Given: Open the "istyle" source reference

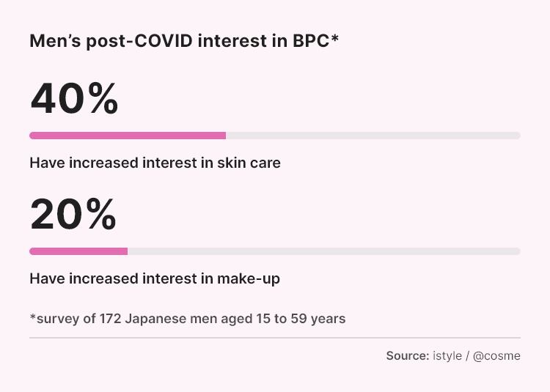Looking at the screenshot, I should tap(447, 355).
